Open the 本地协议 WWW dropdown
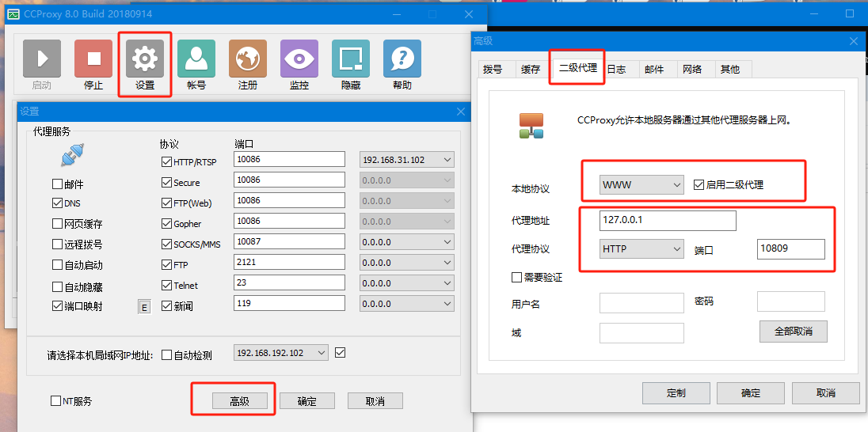 (x=641, y=185)
